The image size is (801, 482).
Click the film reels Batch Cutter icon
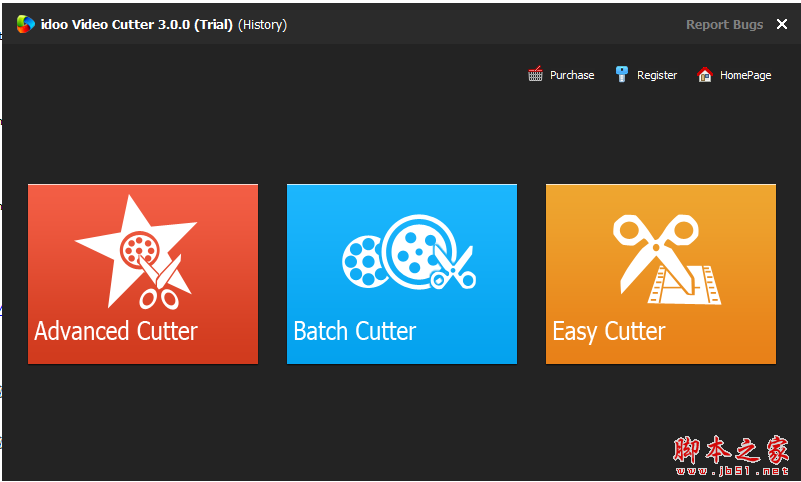click(x=409, y=252)
